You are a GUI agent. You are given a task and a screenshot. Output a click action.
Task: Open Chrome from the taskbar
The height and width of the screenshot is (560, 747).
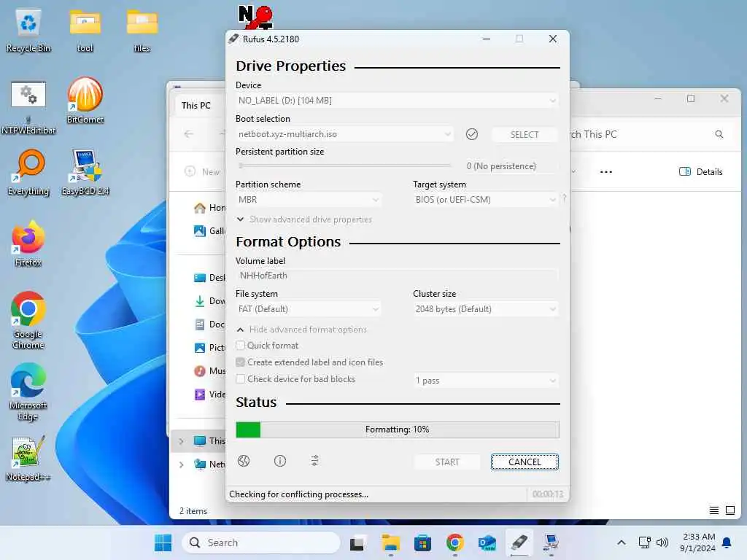point(455,542)
